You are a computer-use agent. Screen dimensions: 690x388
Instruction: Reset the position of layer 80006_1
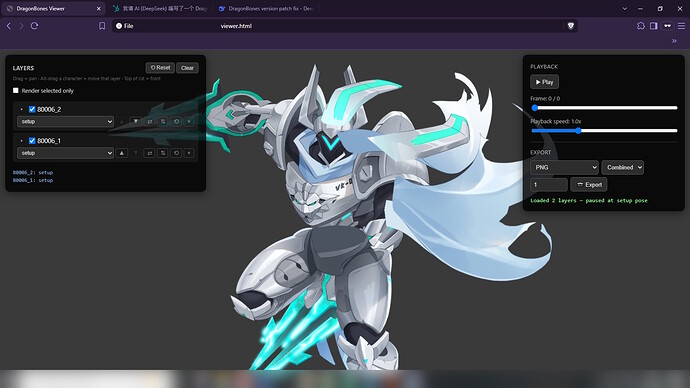pos(176,153)
